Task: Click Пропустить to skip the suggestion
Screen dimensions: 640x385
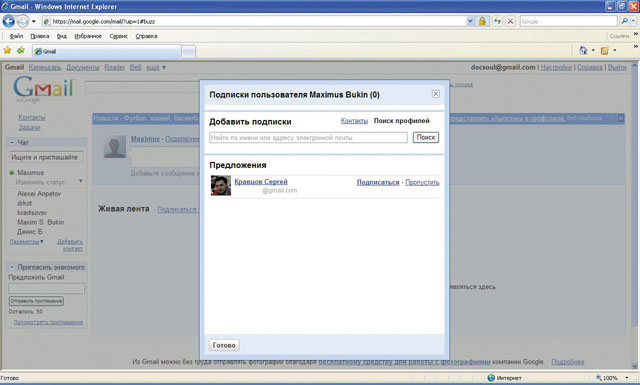Action: (x=422, y=182)
